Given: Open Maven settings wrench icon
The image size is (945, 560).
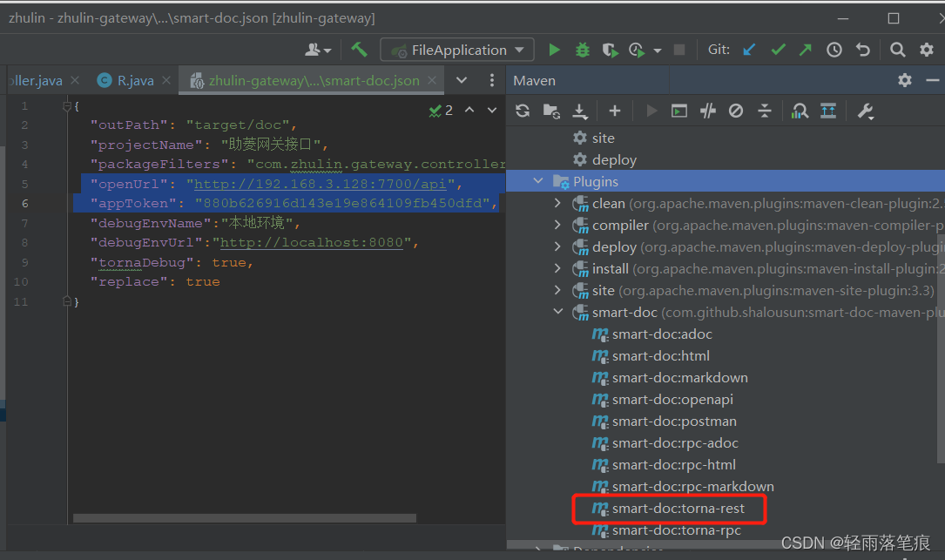Looking at the screenshot, I should tap(866, 111).
